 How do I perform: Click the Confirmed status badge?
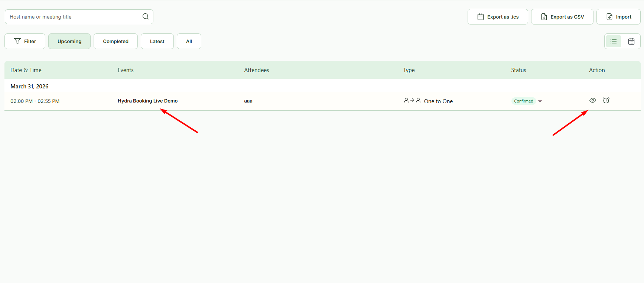(x=524, y=101)
